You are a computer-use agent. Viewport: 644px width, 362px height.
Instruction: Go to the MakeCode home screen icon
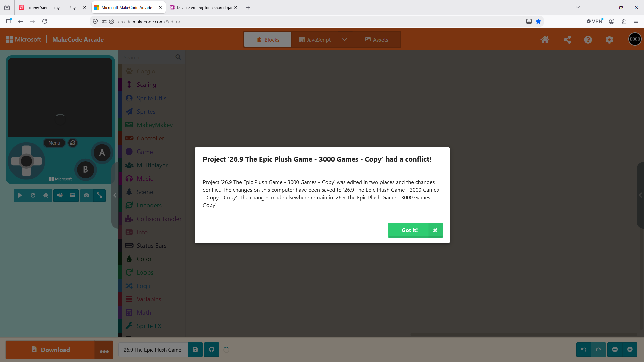click(545, 40)
